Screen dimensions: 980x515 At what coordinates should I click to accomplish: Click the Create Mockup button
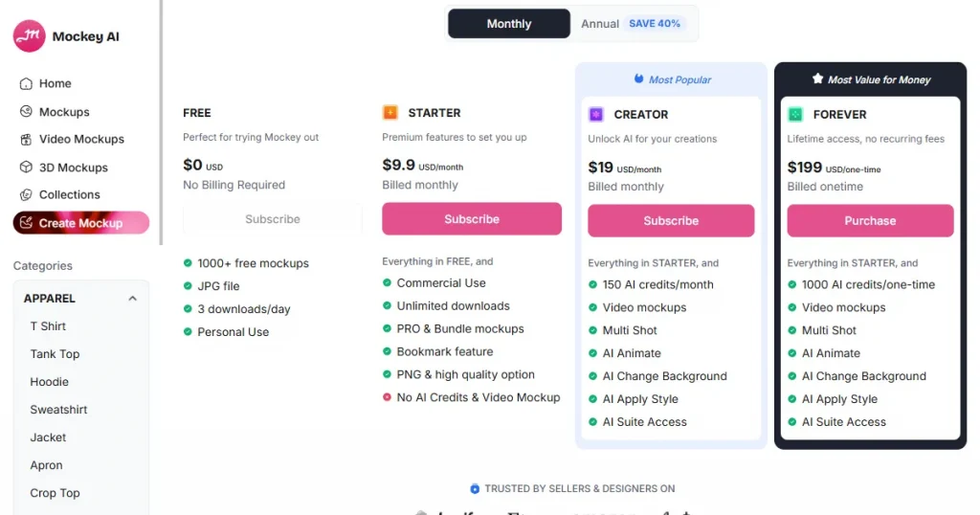click(81, 223)
